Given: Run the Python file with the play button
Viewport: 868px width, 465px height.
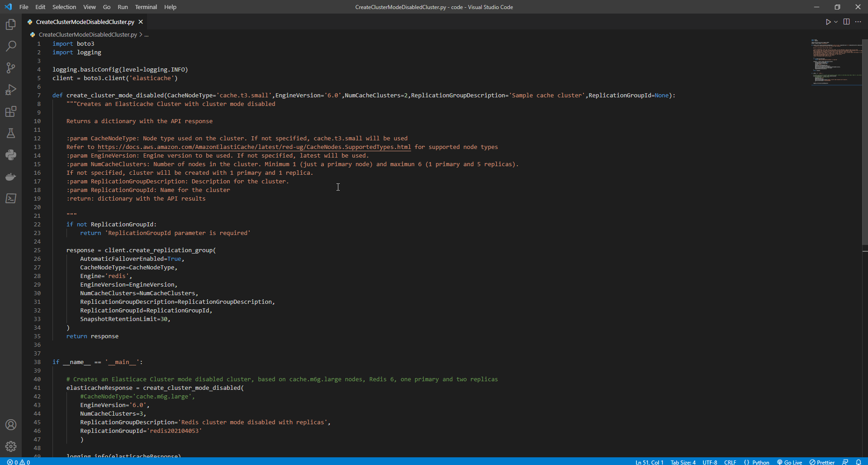Looking at the screenshot, I should pos(828,21).
